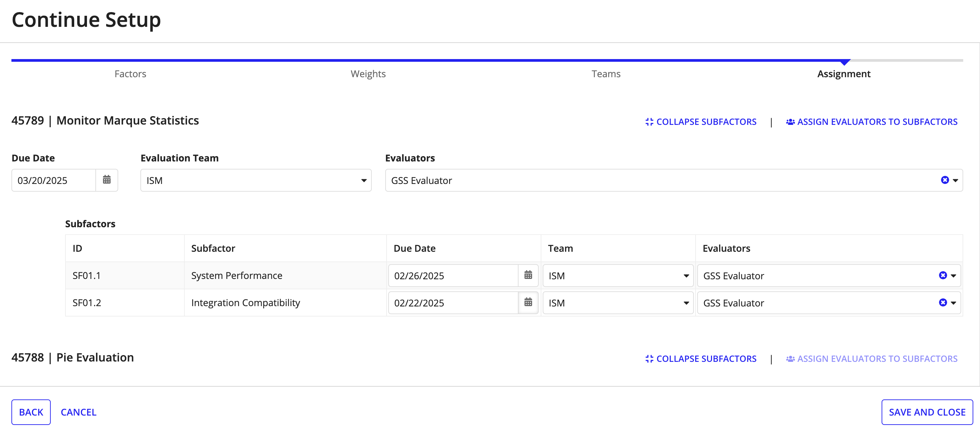980x433 pixels.
Task: Open Team dropdown for Integration Compatibility
Action: (618, 303)
